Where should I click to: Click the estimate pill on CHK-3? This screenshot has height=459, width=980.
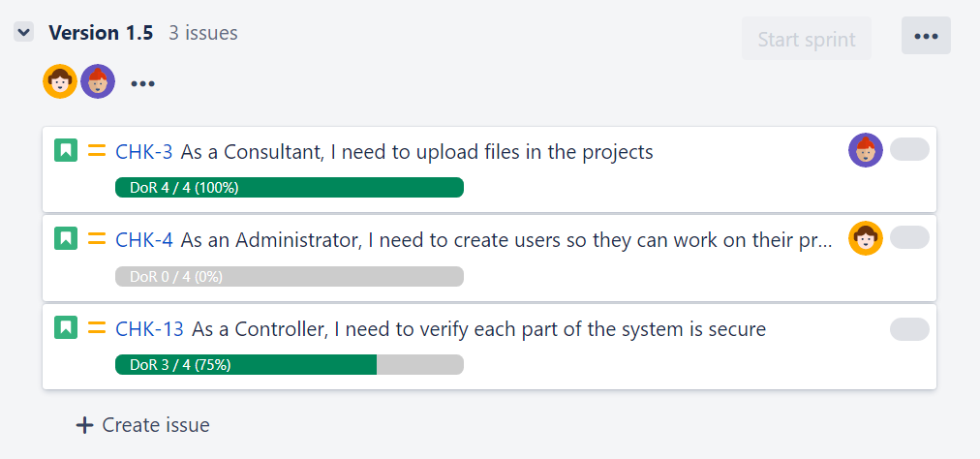tap(908, 149)
